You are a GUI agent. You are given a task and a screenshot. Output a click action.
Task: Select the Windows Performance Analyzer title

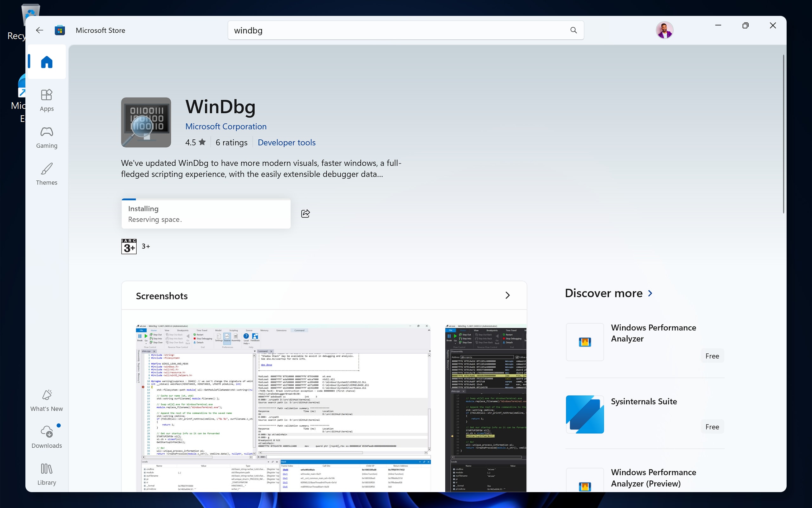(x=653, y=333)
